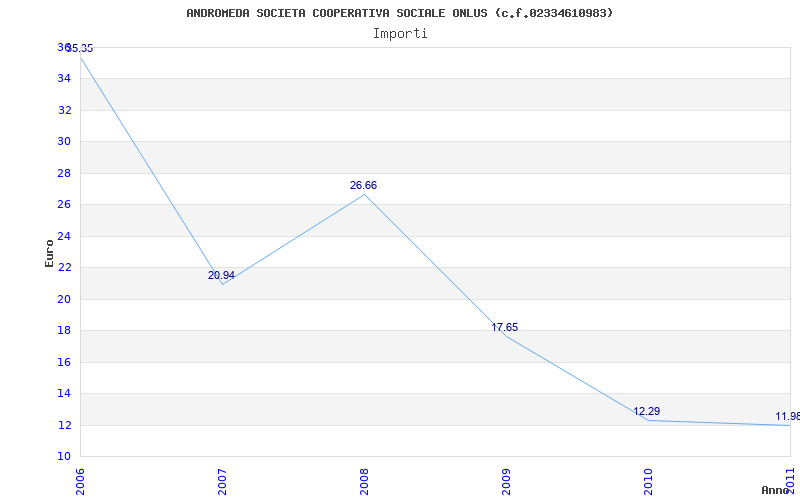
Task: Click the 2010 year tick label
Action: tap(648, 482)
